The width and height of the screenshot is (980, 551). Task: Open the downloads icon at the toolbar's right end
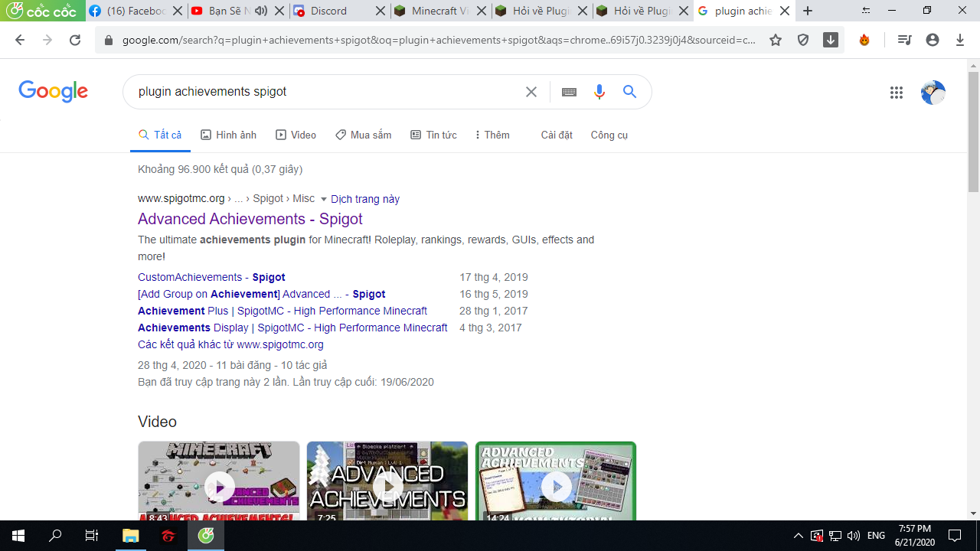tap(960, 41)
